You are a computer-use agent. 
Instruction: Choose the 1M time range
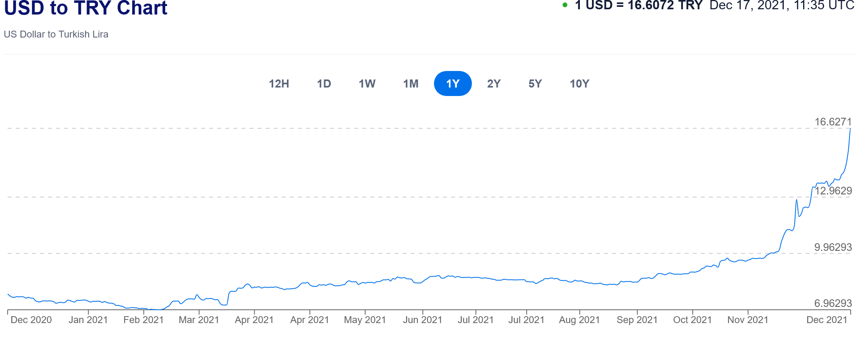click(411, 84)
